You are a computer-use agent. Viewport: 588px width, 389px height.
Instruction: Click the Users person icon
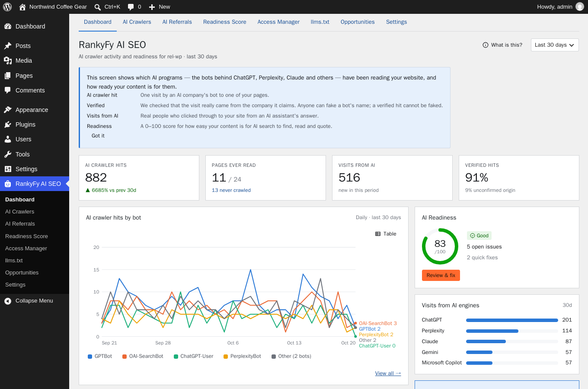[8, 139]
